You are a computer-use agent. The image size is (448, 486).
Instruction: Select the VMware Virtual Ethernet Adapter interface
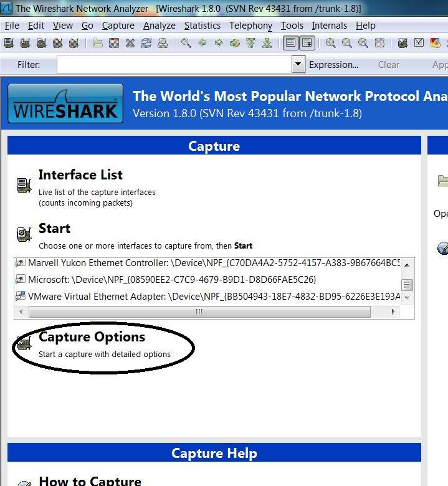(x=208, y=297)
